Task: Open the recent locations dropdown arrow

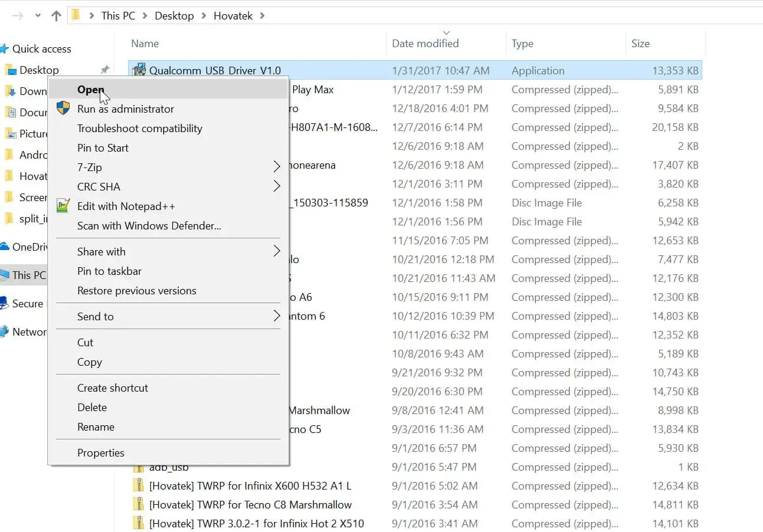Action: (x=38, y=16)
